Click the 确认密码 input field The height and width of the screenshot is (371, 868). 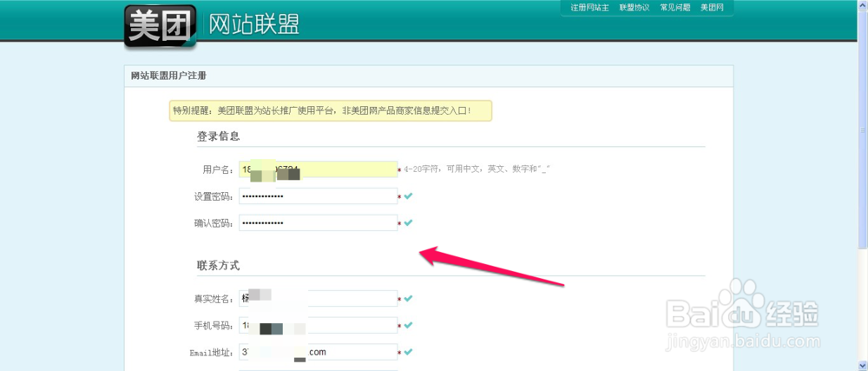(319, 222)
